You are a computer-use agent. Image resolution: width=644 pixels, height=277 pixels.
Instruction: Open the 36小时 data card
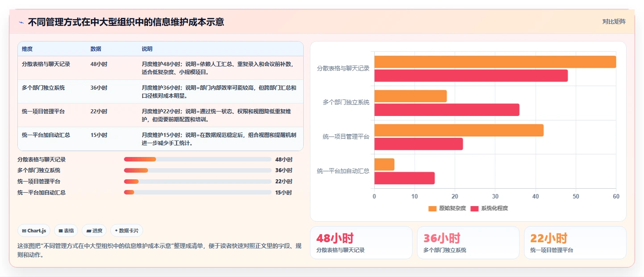coord(468,243)
